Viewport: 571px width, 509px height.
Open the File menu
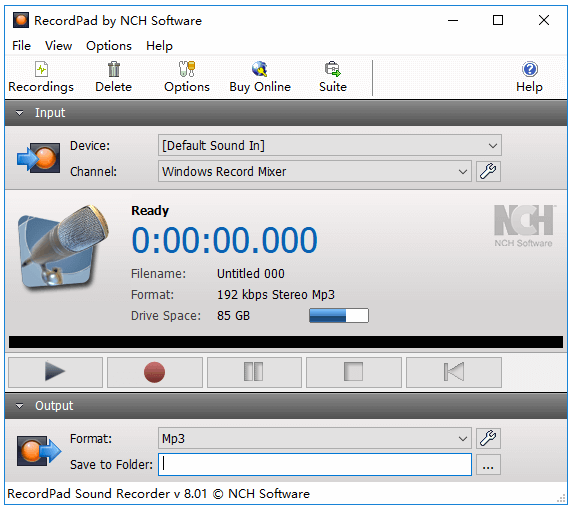(x=21, y=46)
